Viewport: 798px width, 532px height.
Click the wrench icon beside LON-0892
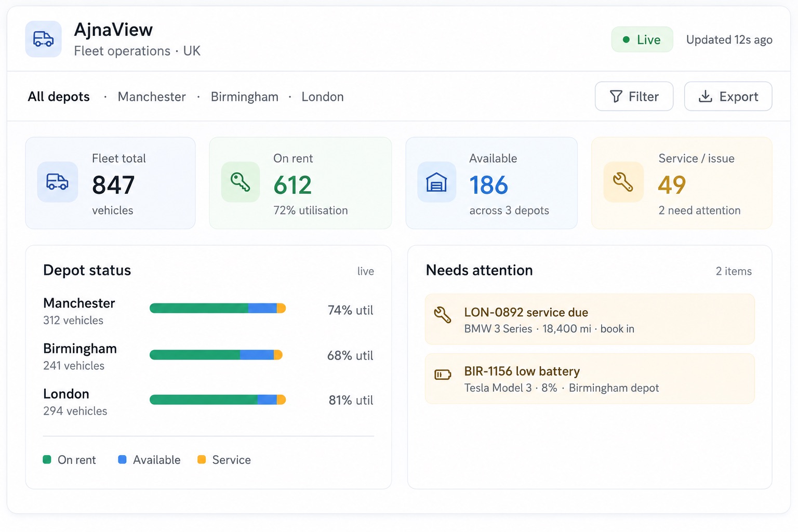[x=443, y=315]
